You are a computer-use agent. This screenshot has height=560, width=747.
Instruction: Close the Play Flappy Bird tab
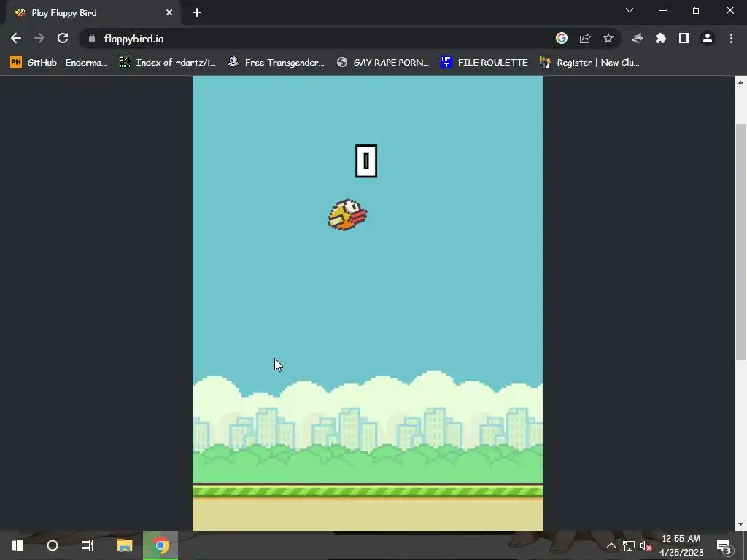[x=169, y=13]
